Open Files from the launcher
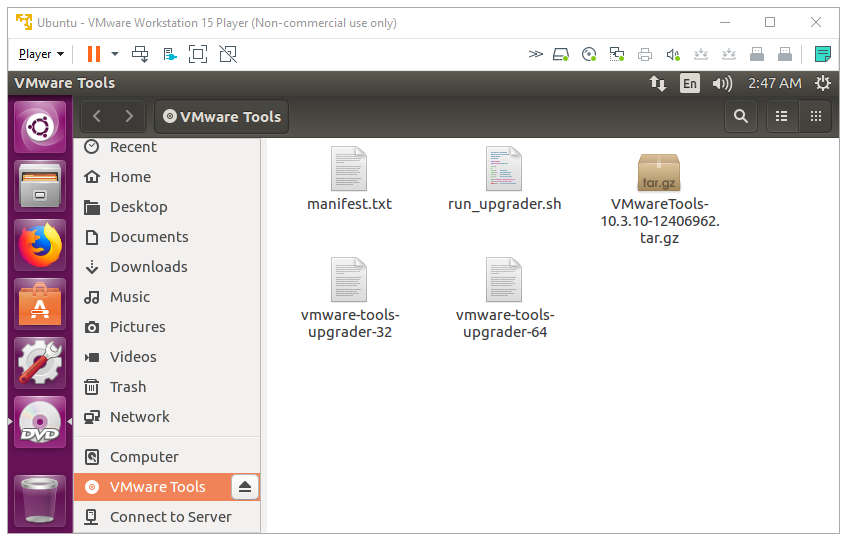 point(40,186)
